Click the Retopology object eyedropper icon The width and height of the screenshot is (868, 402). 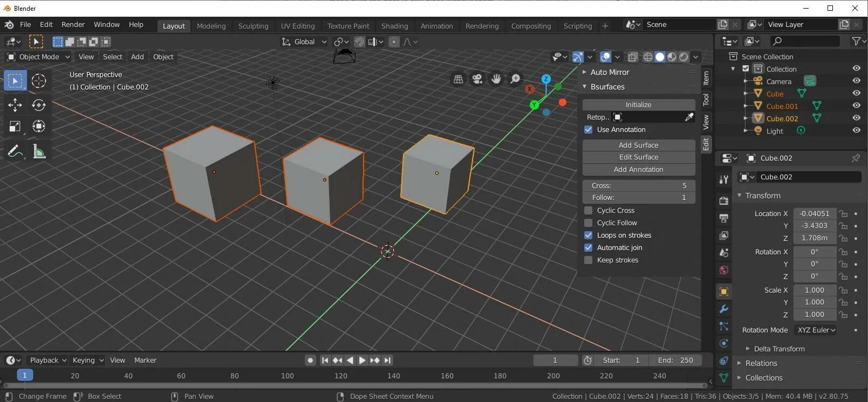coord(689,117)
